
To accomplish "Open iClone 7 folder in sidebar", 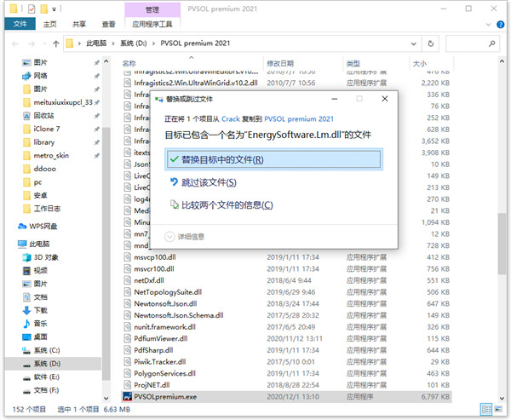I will click(46, 129).
